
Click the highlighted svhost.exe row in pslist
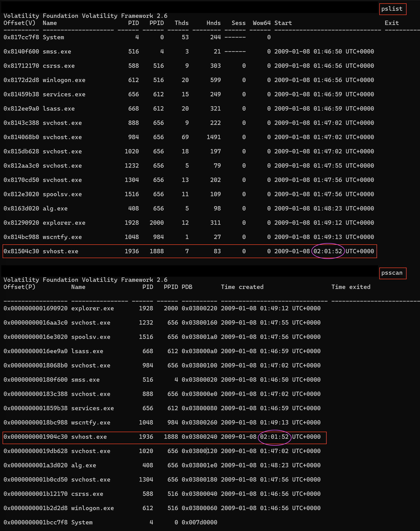pos(102,251)
